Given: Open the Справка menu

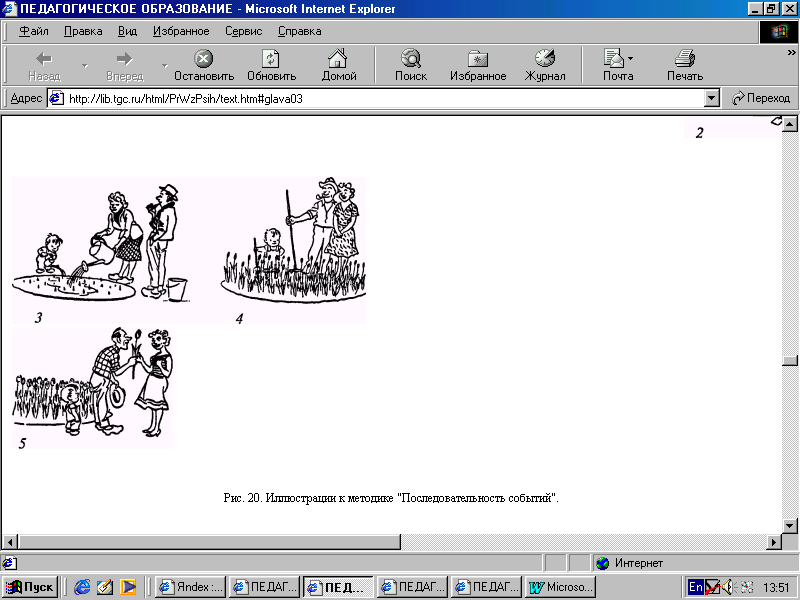Looking at the screenshot, I should [299, 31].
